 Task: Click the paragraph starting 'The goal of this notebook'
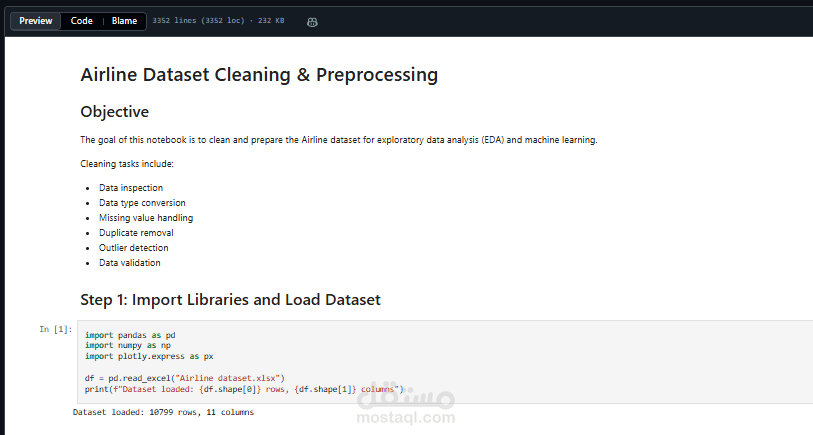[339, 140]
